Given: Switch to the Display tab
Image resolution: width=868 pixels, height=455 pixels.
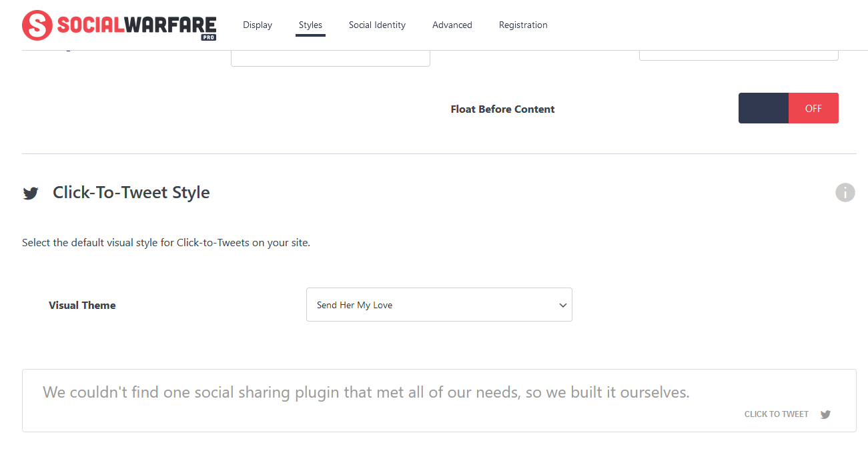Looking at the screenshot, I should coord(257,25).
